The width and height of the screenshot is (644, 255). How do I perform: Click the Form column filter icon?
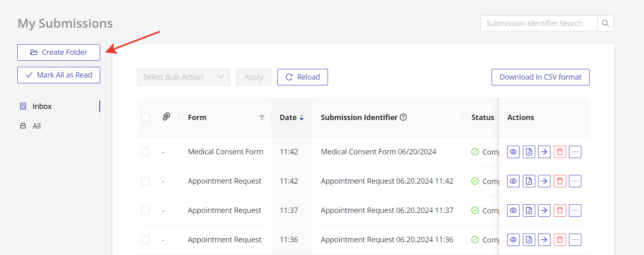(262, 118)
